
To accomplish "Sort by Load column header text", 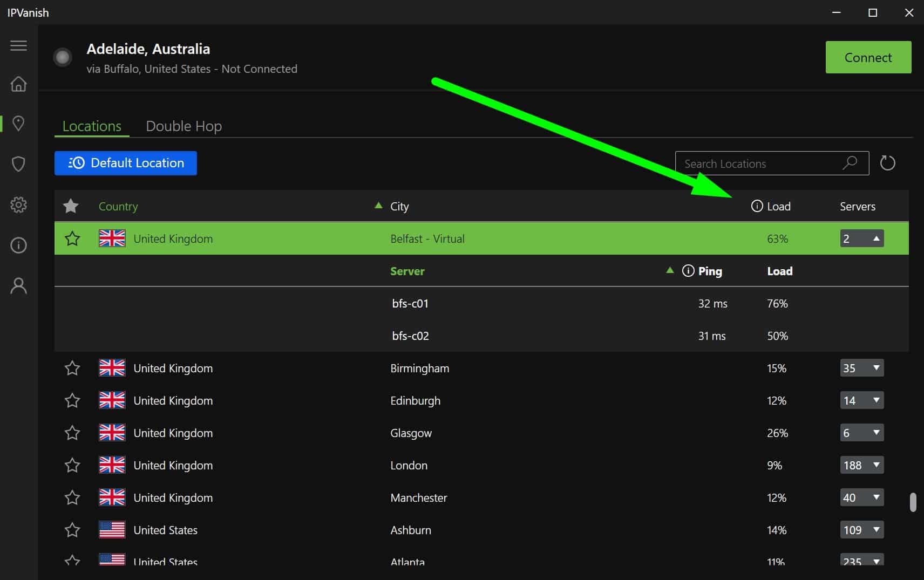I will pyautogui.click(x=779, y=206).
